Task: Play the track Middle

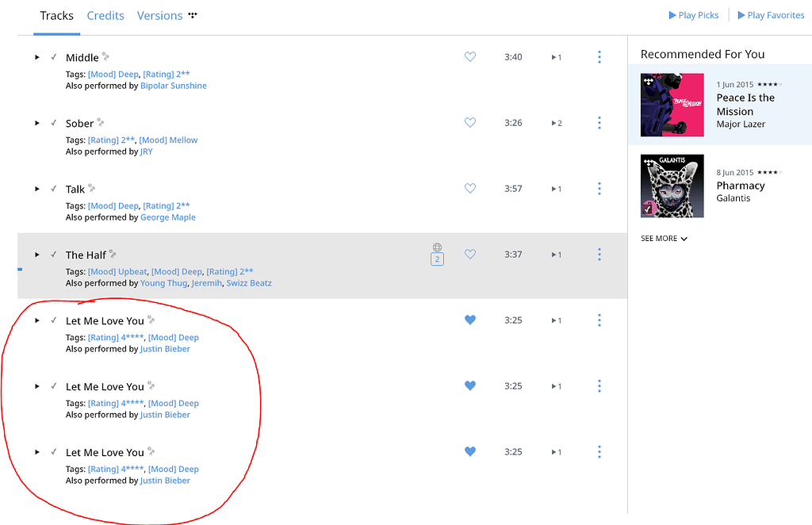Action: point(36,56)
